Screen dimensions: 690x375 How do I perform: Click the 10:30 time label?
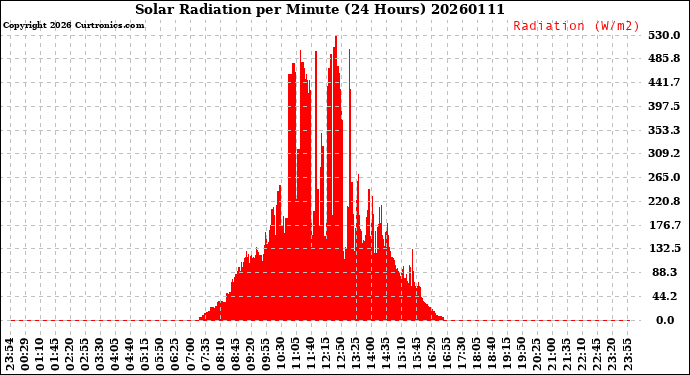pos(280,355)
